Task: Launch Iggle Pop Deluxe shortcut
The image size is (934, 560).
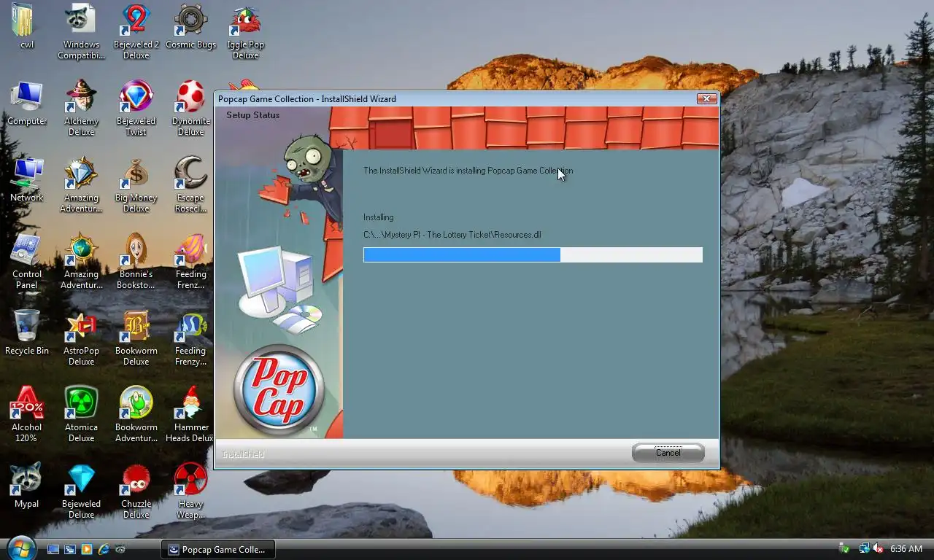Action: 245,32
